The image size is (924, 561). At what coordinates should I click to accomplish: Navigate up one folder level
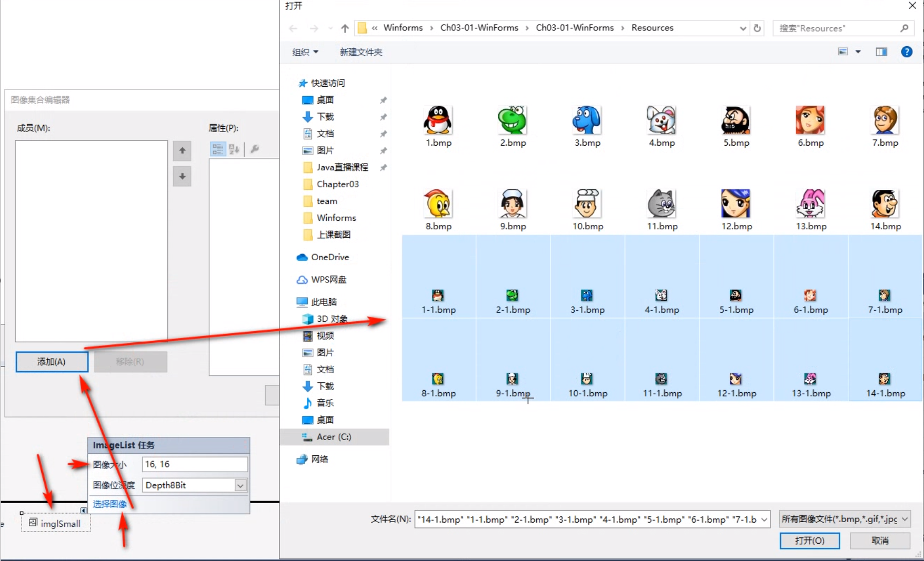[x=345, y=28]
